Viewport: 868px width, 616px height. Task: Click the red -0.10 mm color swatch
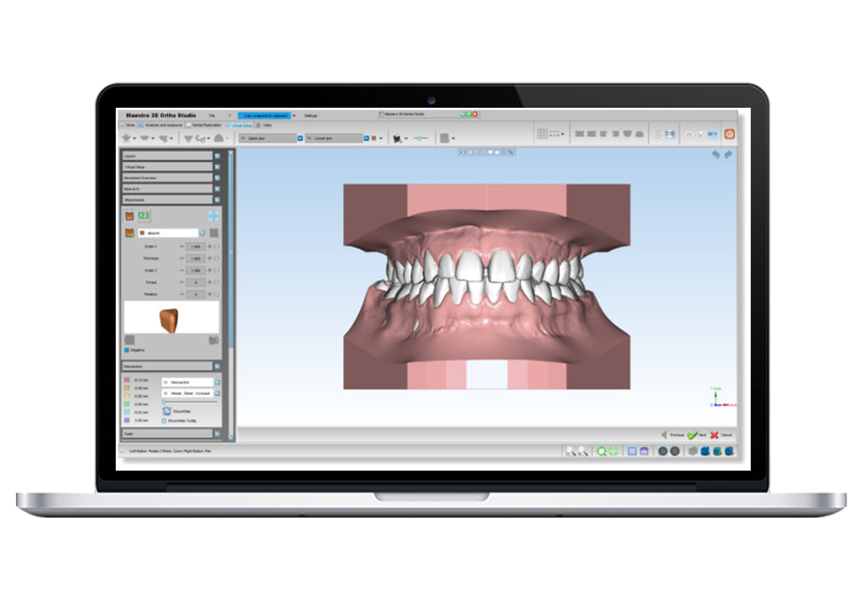125,380
